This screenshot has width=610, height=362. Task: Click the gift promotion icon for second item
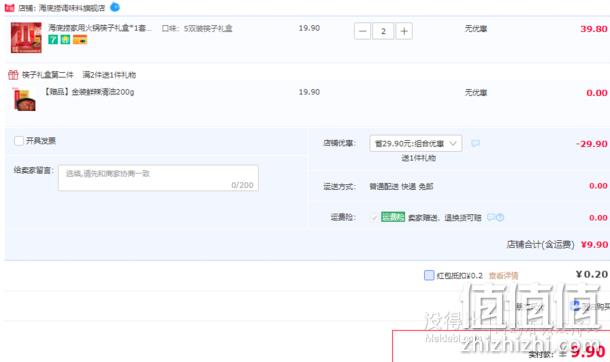(x=13, y=75)
